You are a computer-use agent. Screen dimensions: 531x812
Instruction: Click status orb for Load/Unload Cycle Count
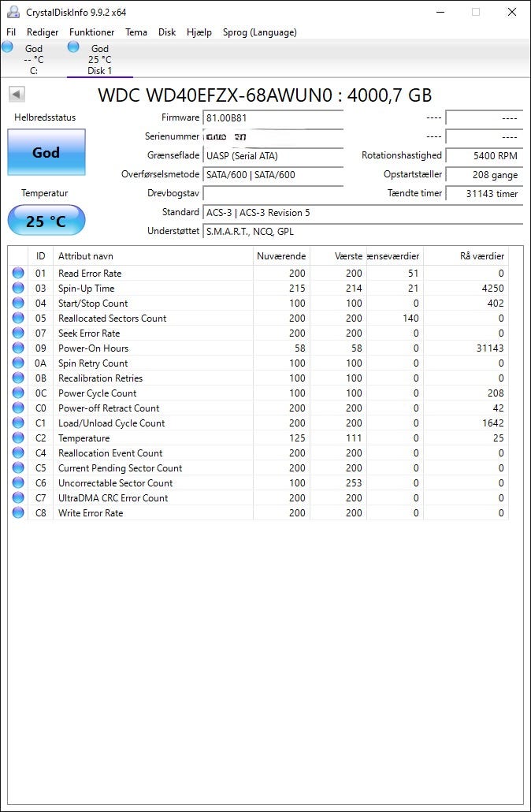click(x=18, y=423)
